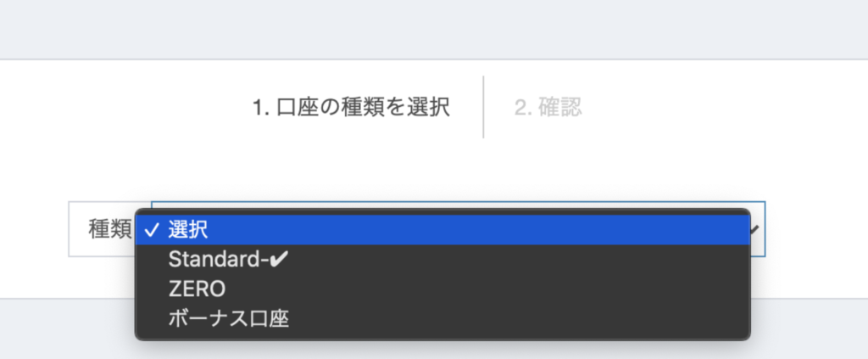Select the highlighted 選択 placeholder option
The height and width of the screenshot is (359, 868).
pos(442,230)
